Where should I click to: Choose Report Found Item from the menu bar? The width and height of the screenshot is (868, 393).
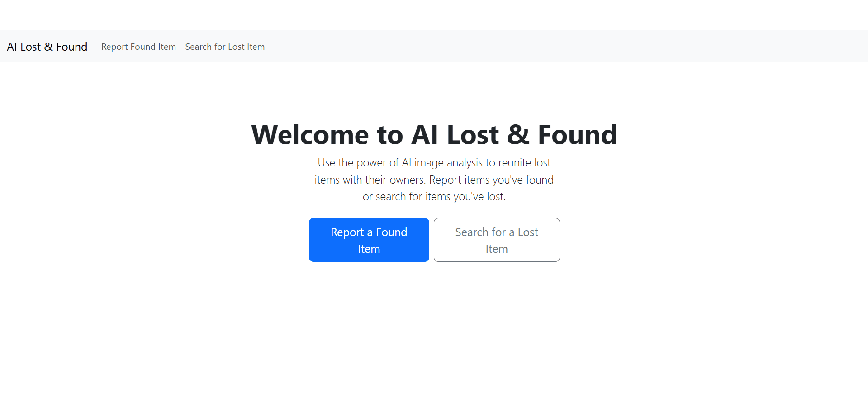click(138, 47)
